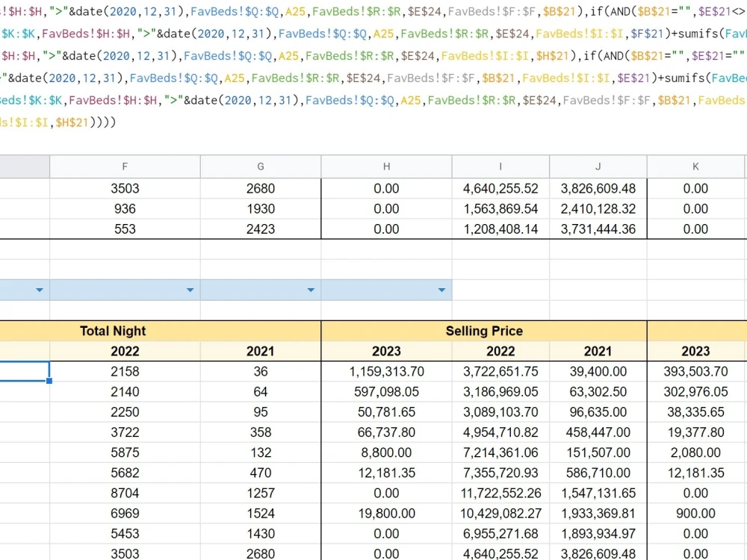Select column F header
Image resolution: width=747 pixels, height=560 pixels.
pyautogui.click(x=125, y=167)
